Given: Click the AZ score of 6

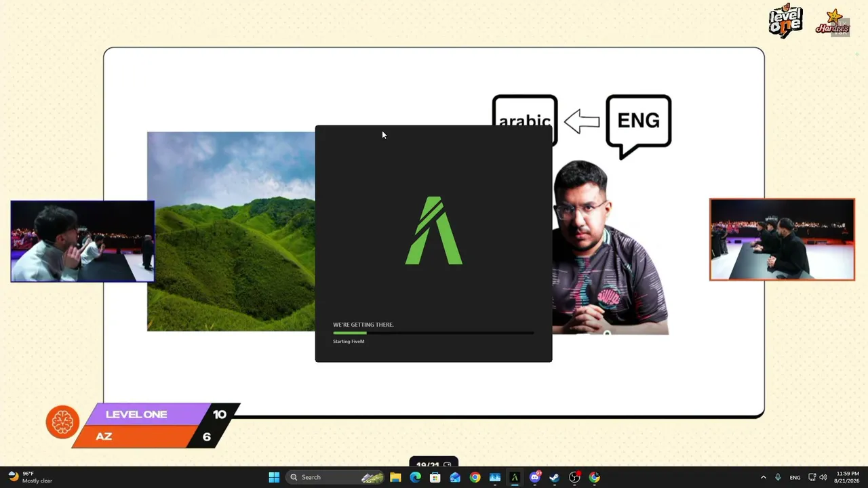Looking at the screenshot, I should pos(207,436).
